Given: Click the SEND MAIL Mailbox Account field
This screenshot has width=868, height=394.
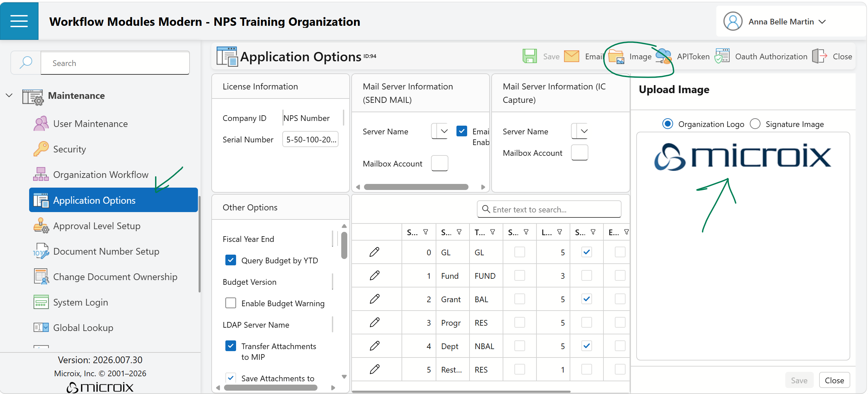Looking at the screenshot, I should coord(439,163).
